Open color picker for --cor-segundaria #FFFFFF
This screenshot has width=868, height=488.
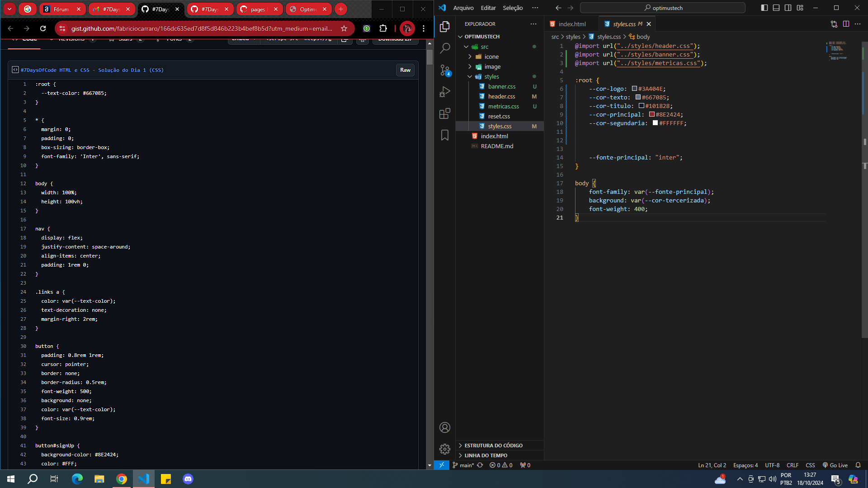click(655, 123)
